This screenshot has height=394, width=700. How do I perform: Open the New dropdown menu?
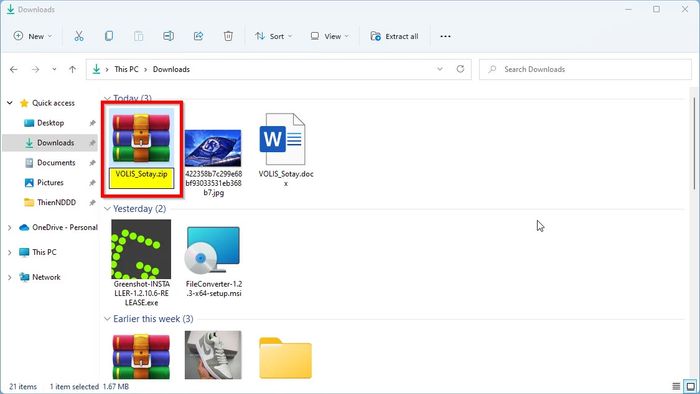click(x=33, y=36)
